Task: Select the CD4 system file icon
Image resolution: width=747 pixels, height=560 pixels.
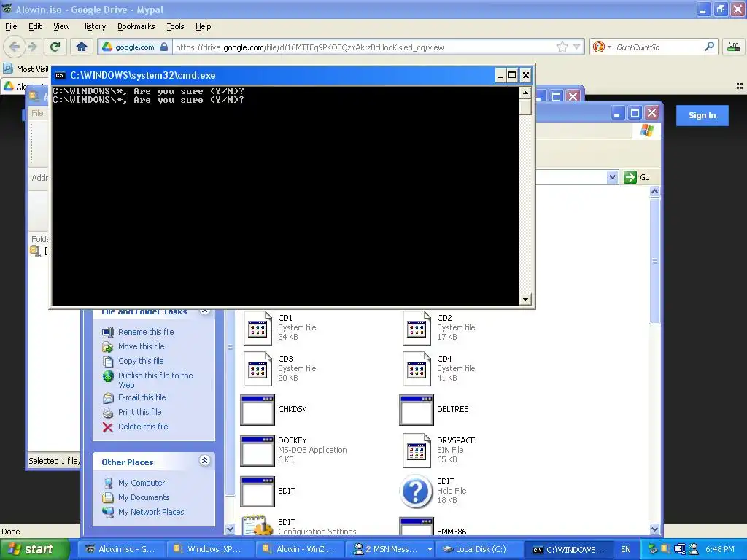Action: (417, 368)
